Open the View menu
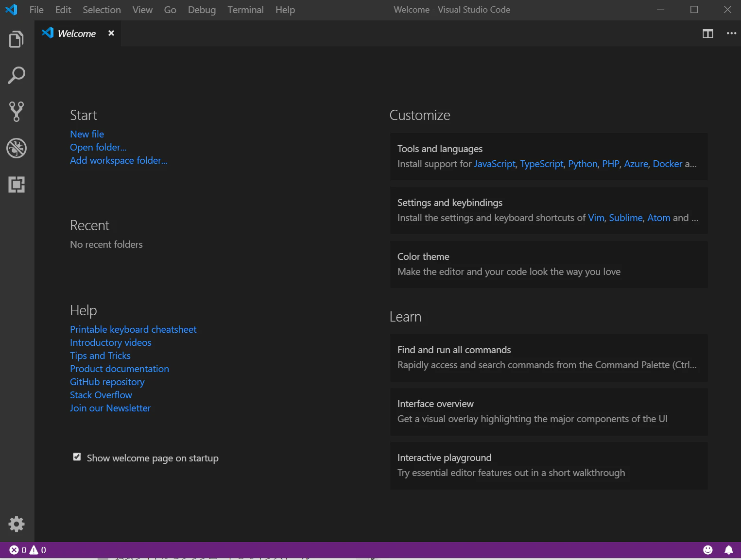This screenshot has width=741, height=560. click(142, 10)
